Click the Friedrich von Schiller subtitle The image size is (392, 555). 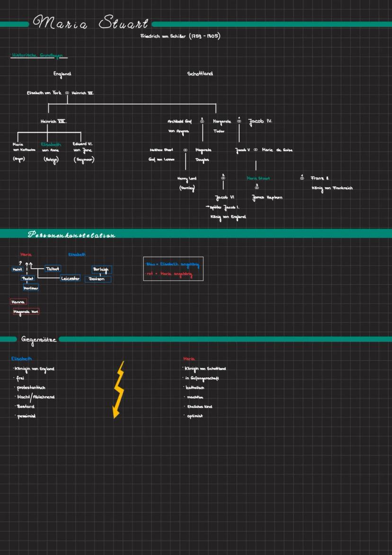pyautogui.click(x=180, y=36)
